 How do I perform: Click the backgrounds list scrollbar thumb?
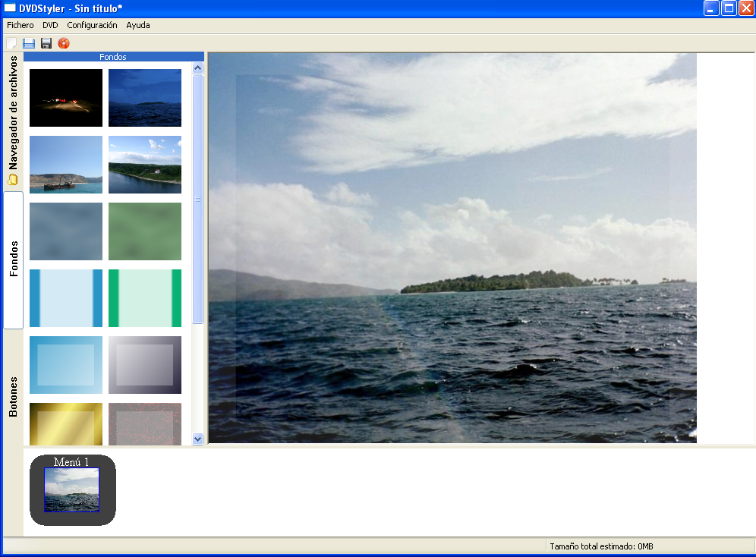click(x=197, y=199)
